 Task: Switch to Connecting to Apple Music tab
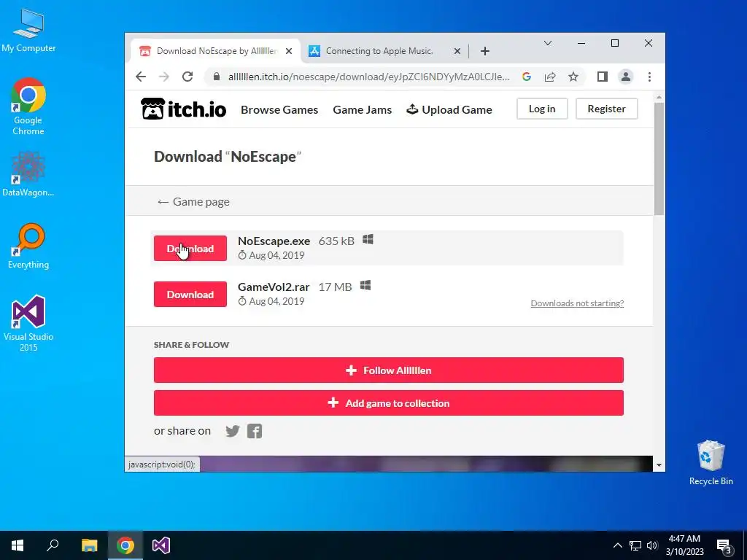pyautogui.click(x=384, y=51)
